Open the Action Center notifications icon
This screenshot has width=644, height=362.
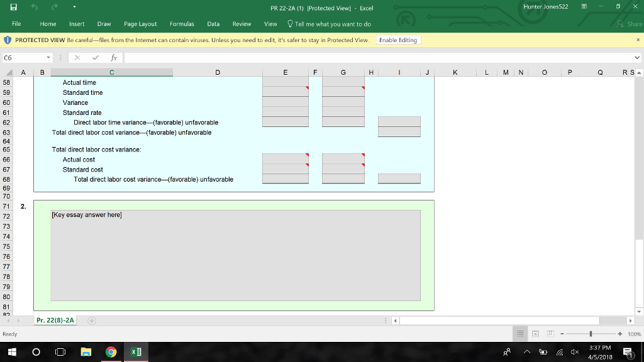628,352
